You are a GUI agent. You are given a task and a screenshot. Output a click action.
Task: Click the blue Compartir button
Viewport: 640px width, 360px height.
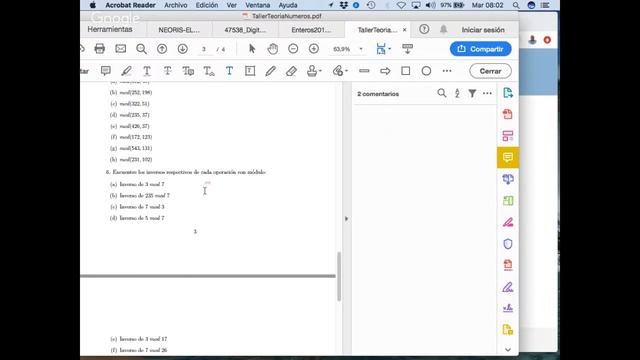(x=480, y=49)
